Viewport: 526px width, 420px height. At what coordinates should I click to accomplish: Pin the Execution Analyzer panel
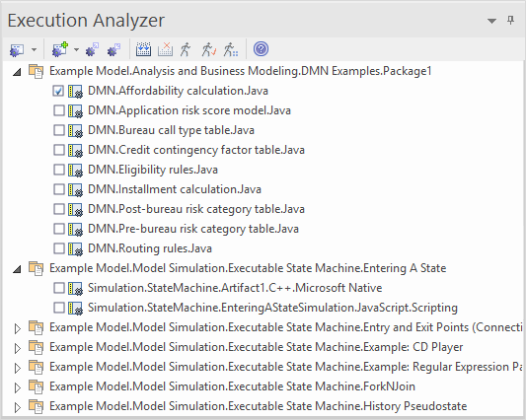pyautogui.click(x=510, y=21)
